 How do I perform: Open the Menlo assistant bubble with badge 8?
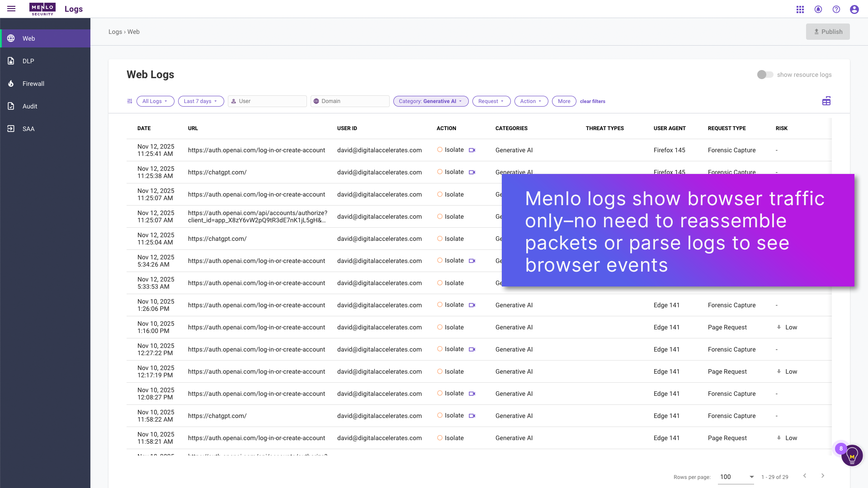852,455
